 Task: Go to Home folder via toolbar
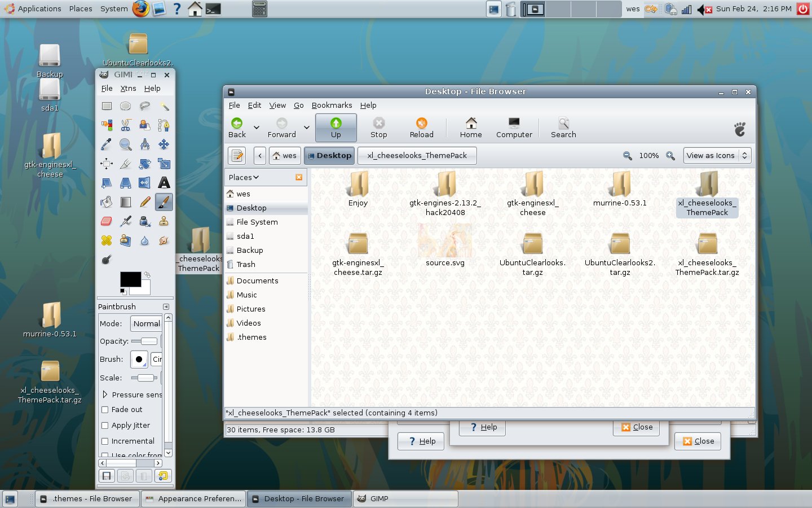[x=471, y=128]
